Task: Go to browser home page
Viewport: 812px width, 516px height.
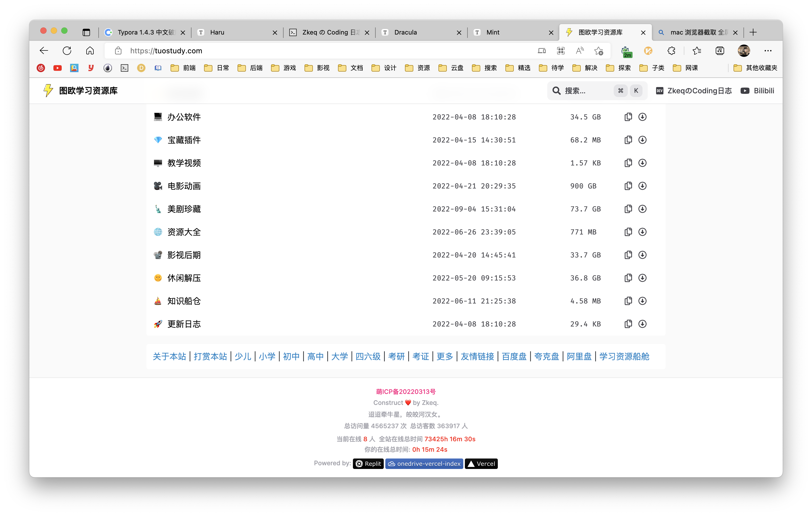Action: 90,51
